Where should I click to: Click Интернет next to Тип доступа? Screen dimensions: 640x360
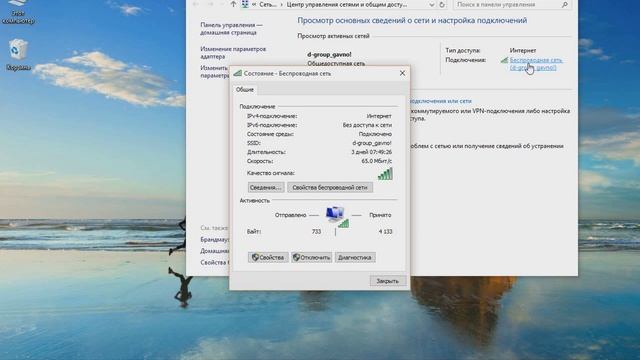(x=523, y=51)
